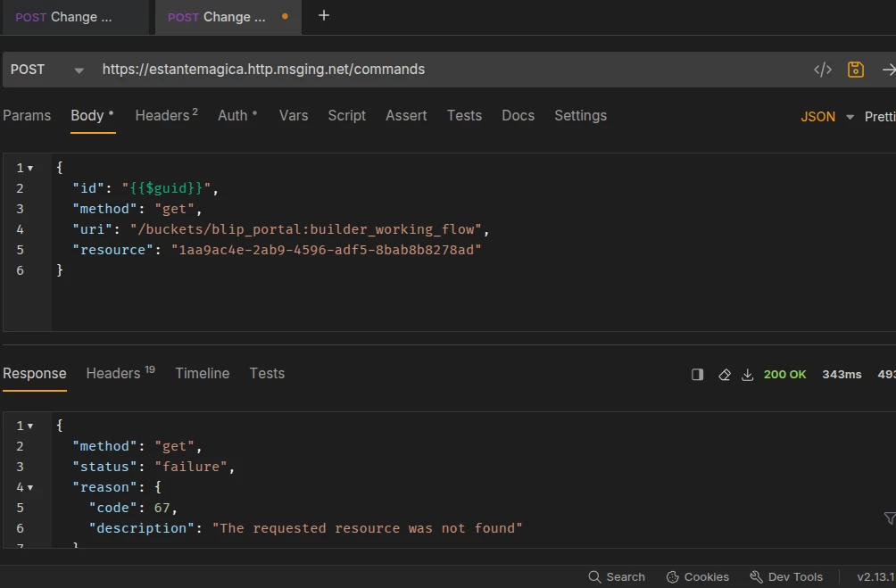The height and width of the screenshot is (588, 896).
Task: Open Dev Tools from the status bar
Action: coord(786,576)
